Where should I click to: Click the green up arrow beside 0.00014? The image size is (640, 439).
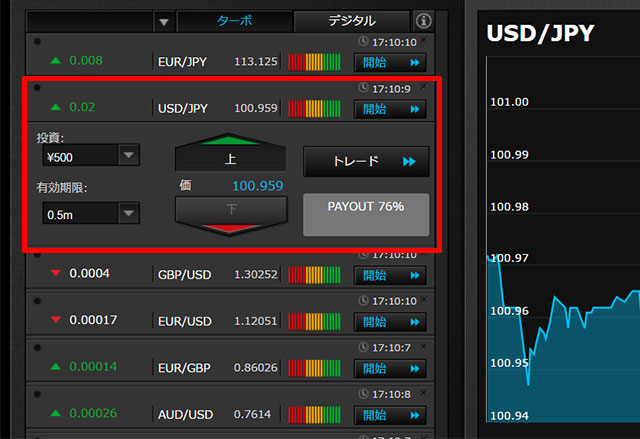click(56, 367)
